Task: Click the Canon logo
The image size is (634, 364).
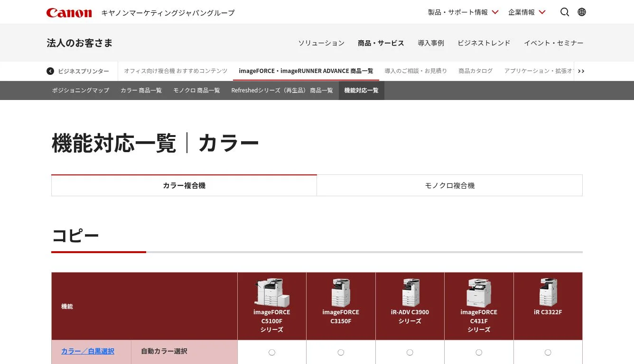Action: (69, 13)
